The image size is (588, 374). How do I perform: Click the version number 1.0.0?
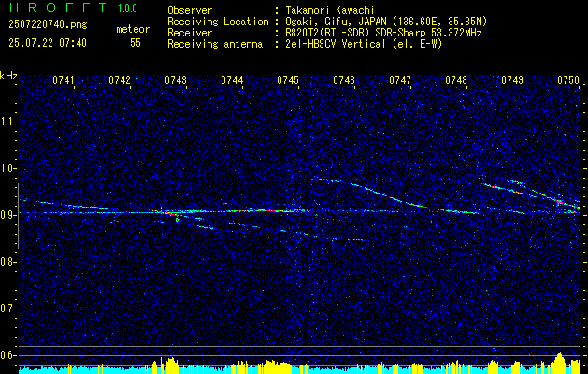click(x=127, y=7)
